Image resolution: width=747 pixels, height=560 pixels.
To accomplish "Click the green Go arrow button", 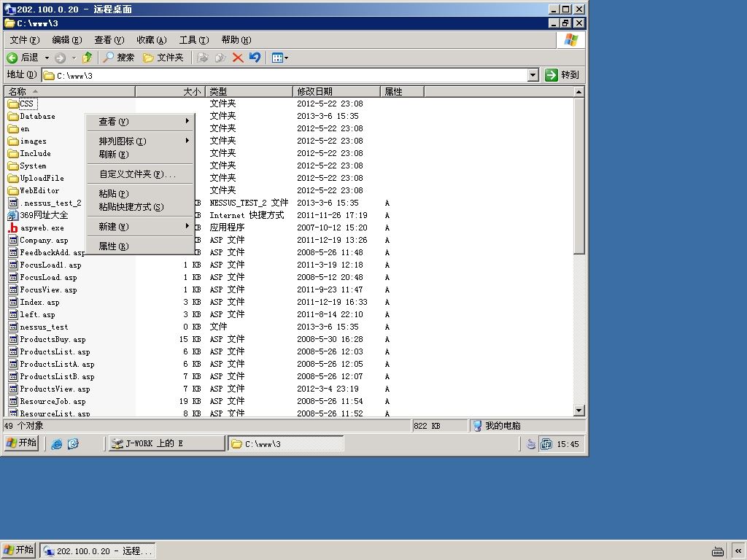I will [x=551, y=75].
